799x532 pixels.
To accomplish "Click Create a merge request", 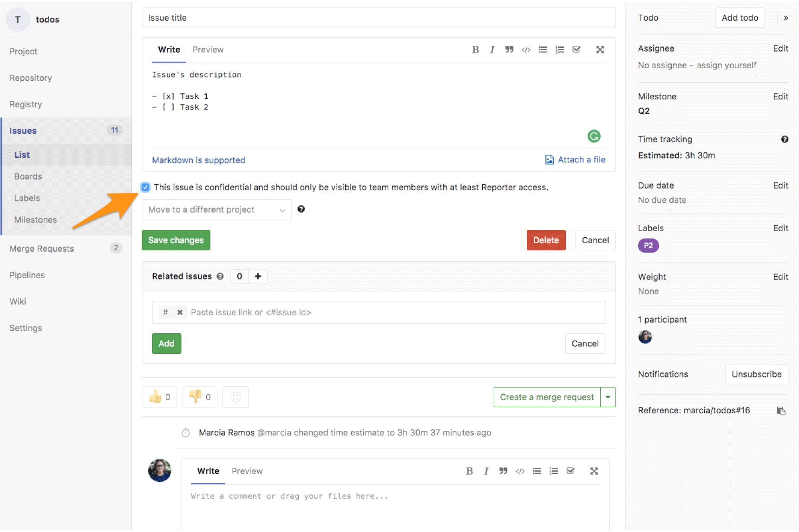I will 547,397.
